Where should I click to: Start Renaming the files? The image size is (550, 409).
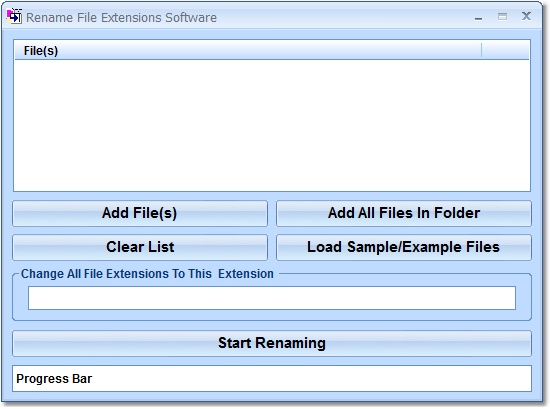coord(272,343)
